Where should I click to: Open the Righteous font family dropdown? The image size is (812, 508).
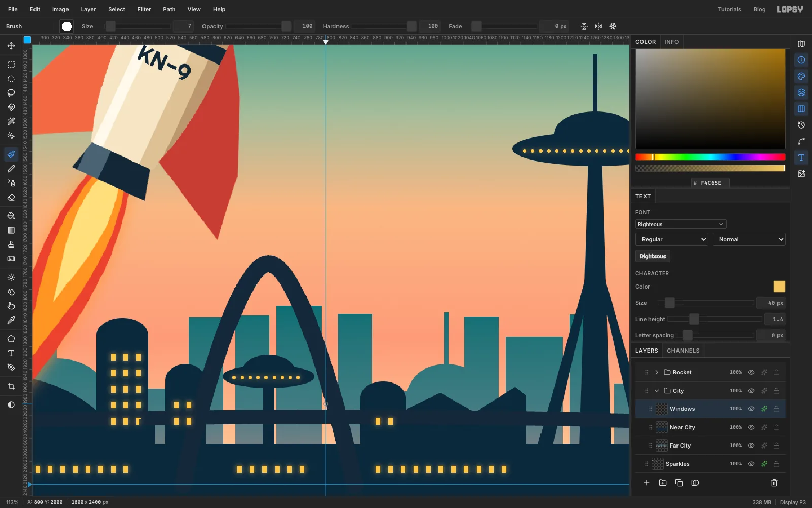coord(681,224)
